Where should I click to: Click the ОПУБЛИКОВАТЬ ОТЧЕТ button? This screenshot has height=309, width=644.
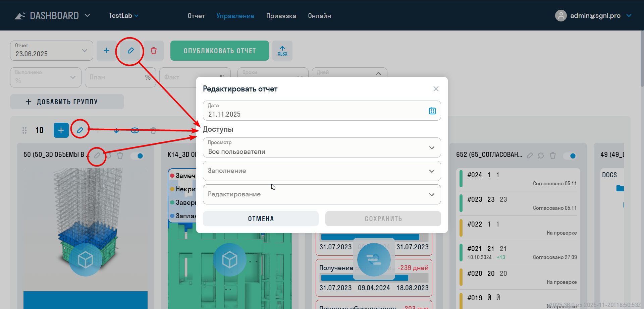[x=220, y=51]
